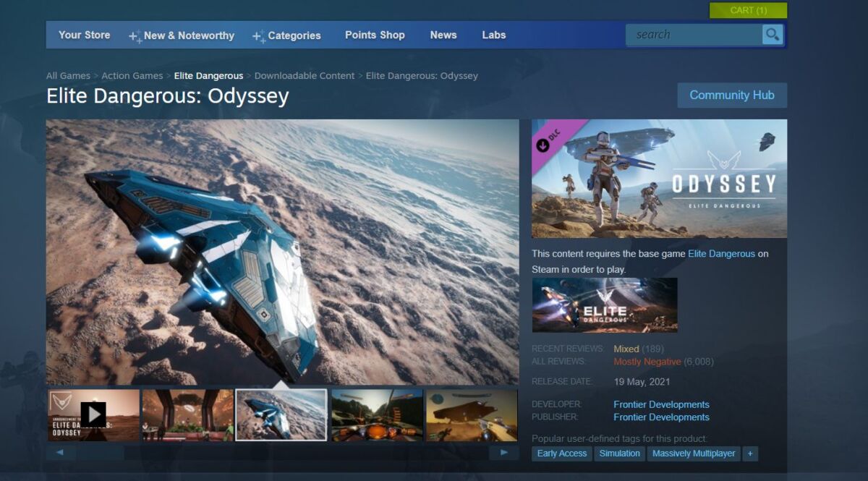Go to the Points Shop tab
868x481 pixels.
375,35
